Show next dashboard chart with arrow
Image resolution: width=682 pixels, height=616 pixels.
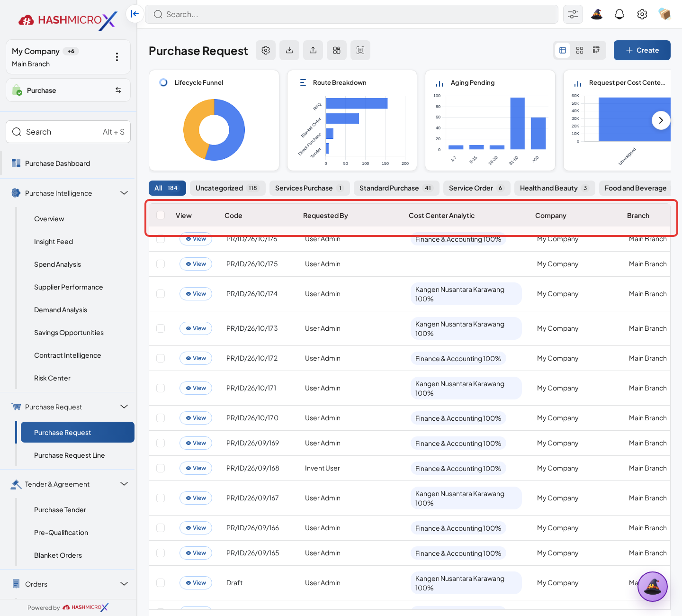[x=661, y=120]
